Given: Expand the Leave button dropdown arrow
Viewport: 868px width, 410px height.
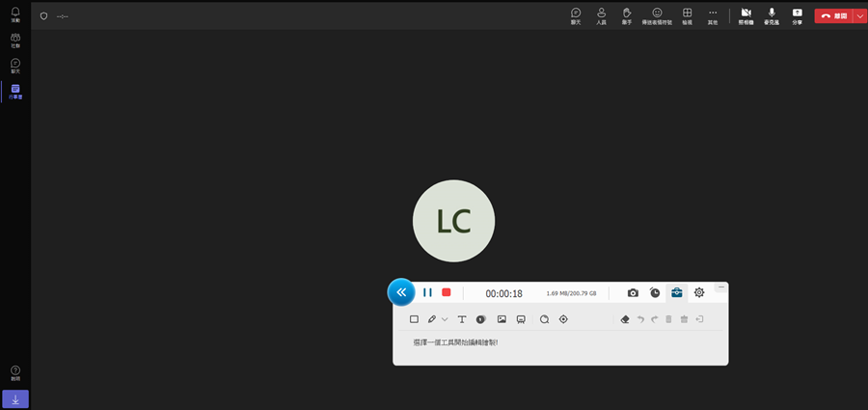Looking at the screenshot, I should (859, 16).
